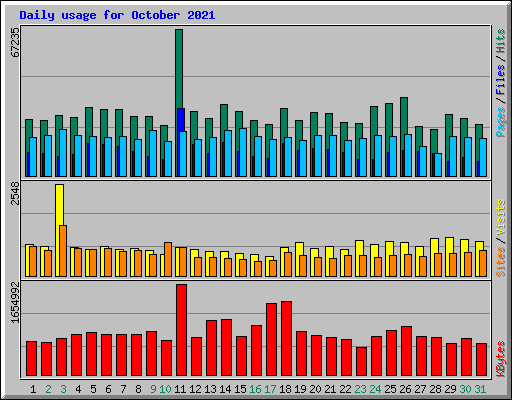Click the 'Hits' legend label
The image size is (512, 400).
(x=500, y=41)
